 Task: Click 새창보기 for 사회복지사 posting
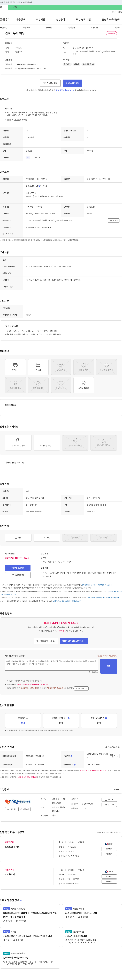point(109,881)
